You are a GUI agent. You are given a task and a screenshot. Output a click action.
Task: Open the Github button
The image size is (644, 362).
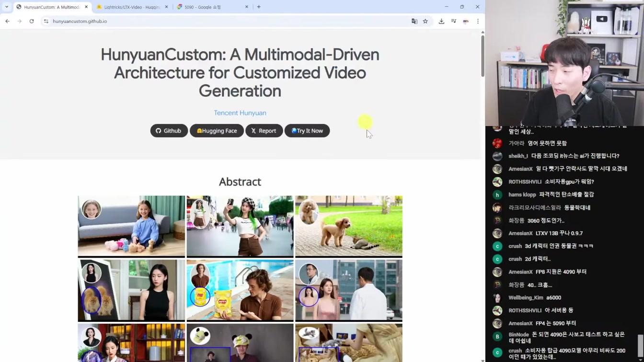coord(169,131)
